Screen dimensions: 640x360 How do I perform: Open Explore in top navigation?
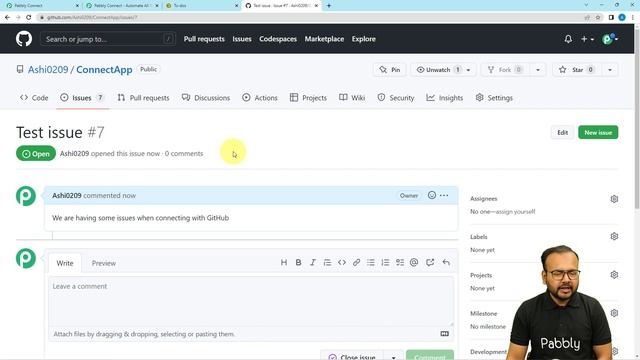tap(364, 39)
